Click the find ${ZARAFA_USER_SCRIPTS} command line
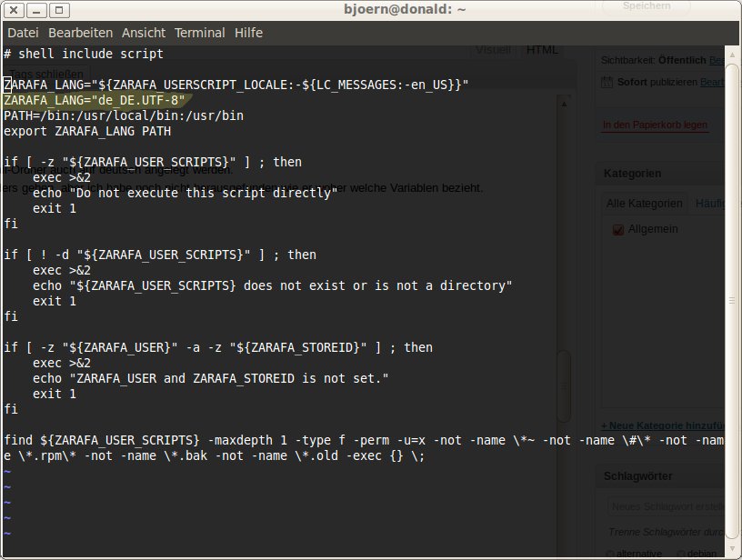 coord(364,448)
